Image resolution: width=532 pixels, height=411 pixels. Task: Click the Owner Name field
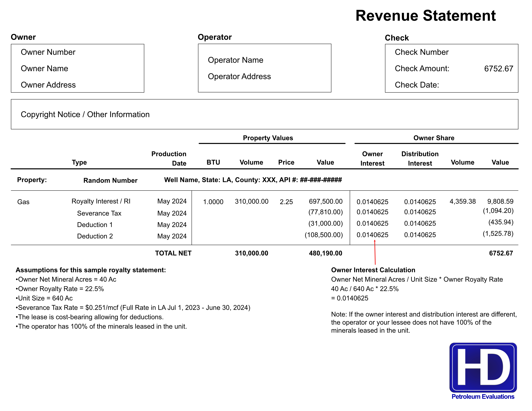(x=44, y=68)
